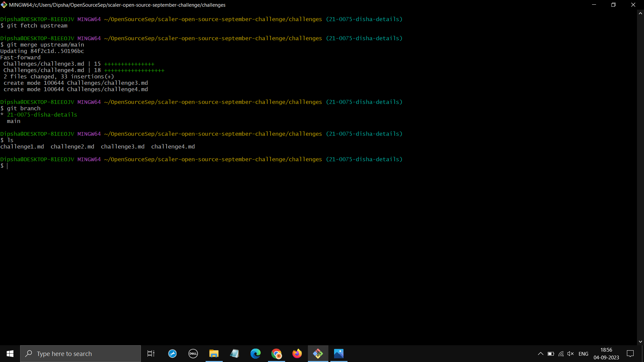Click the Windows Start button

point(10,354)
